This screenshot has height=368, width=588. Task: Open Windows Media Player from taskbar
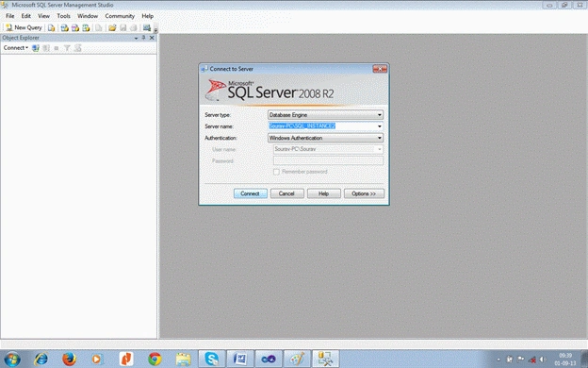coord(97,359)
